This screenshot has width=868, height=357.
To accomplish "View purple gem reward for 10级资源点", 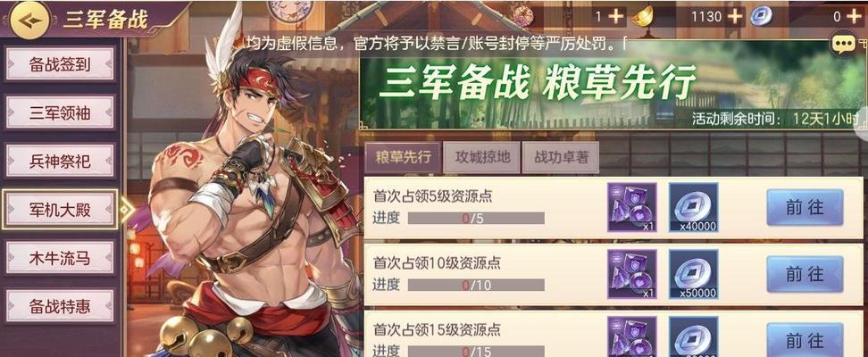I will [x=632, y=274].
